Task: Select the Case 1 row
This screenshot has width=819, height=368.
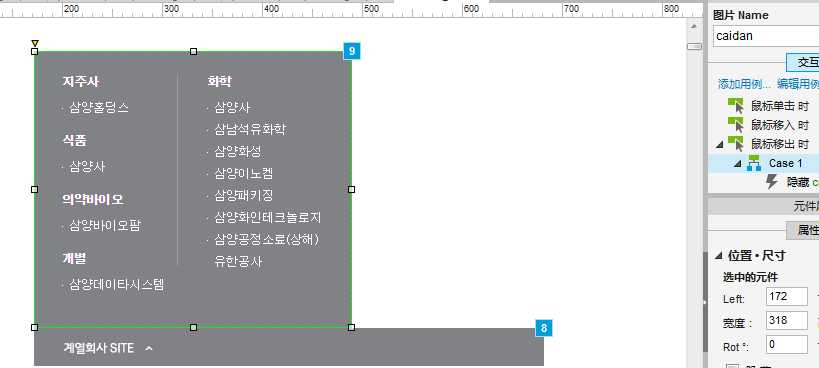Action: (764, 163)
